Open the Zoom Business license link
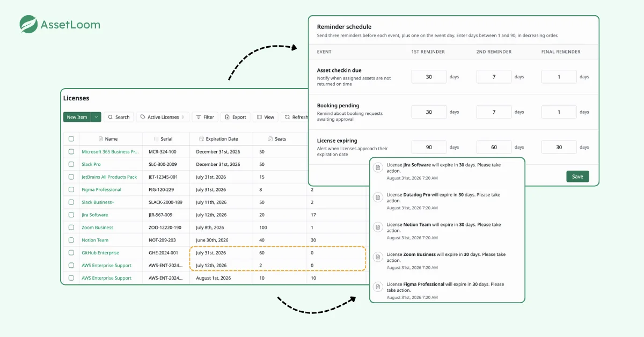 (98, 228)
